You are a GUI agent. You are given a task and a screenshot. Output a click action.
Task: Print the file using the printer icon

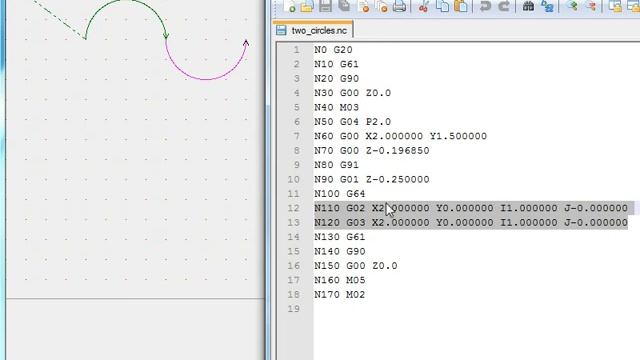point(400,6)
